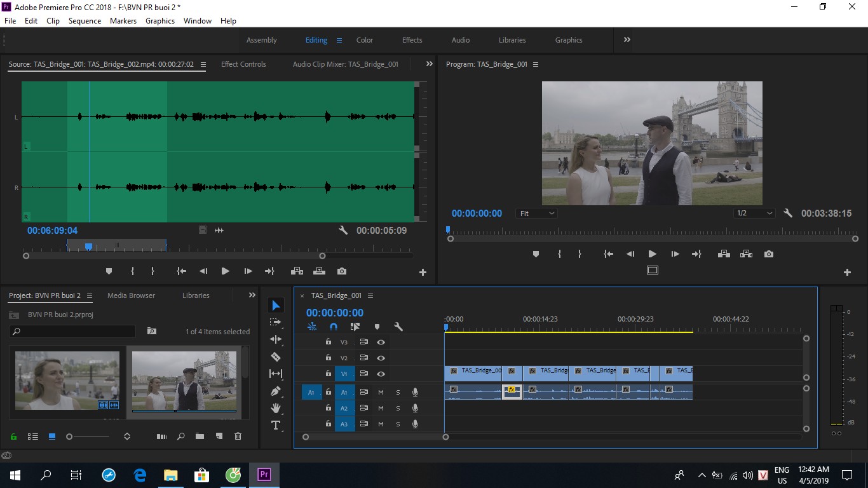Open the 1/2 playback resolution dropdown
This screenshot has height=488, width=868.
pyautogui.click(x=754, y=213)
